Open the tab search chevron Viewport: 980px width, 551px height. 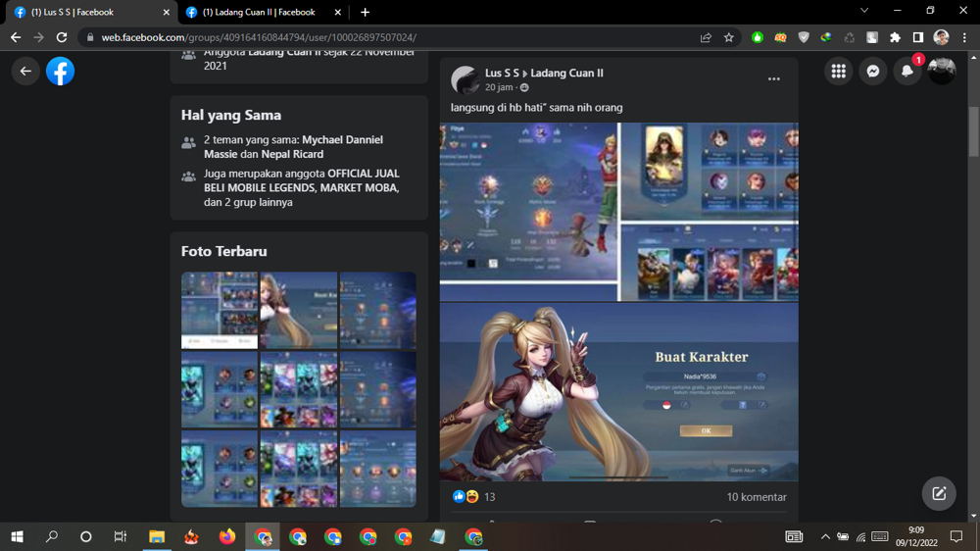click(x=864, y=11)
